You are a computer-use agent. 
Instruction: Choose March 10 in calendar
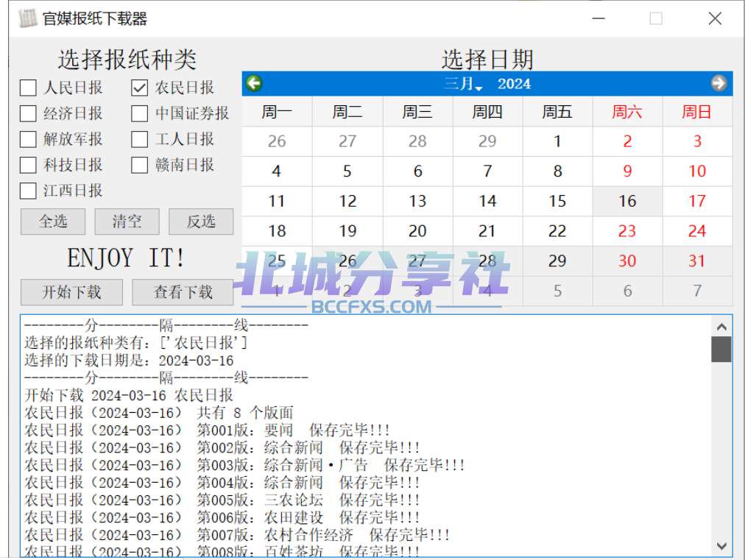pyautogui.click(x=697, y=171)
